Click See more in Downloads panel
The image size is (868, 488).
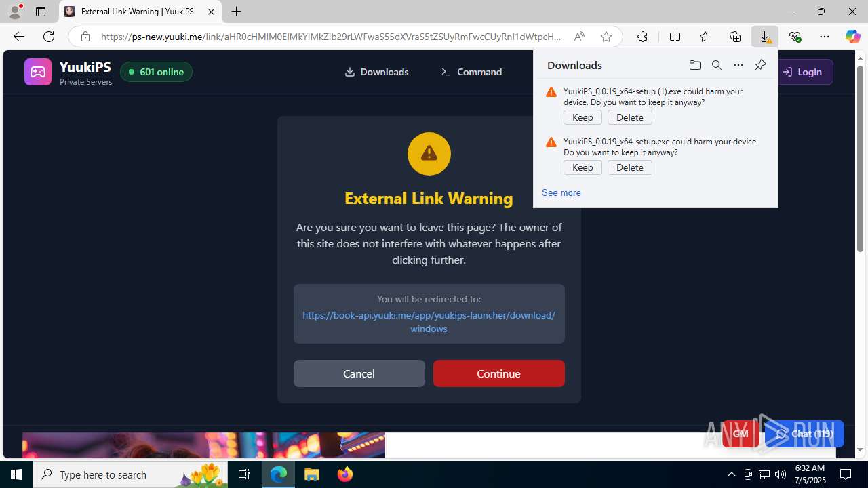[x=561, y=192]
